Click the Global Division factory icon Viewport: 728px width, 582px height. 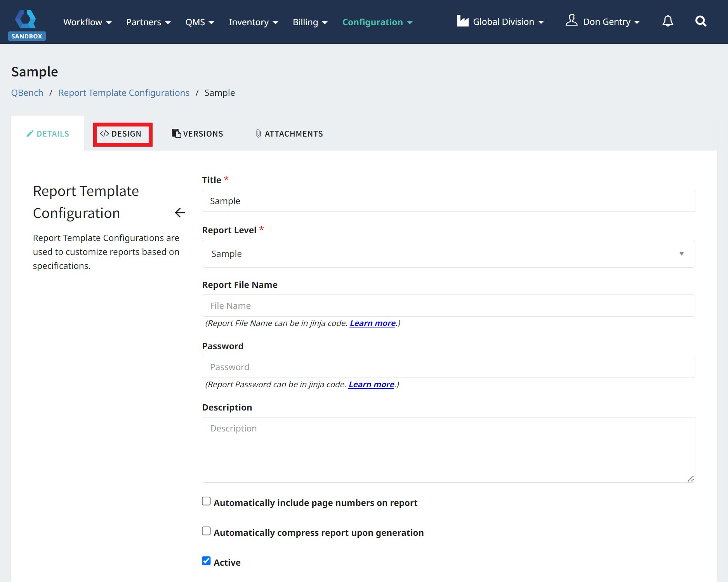pos(462,21)
